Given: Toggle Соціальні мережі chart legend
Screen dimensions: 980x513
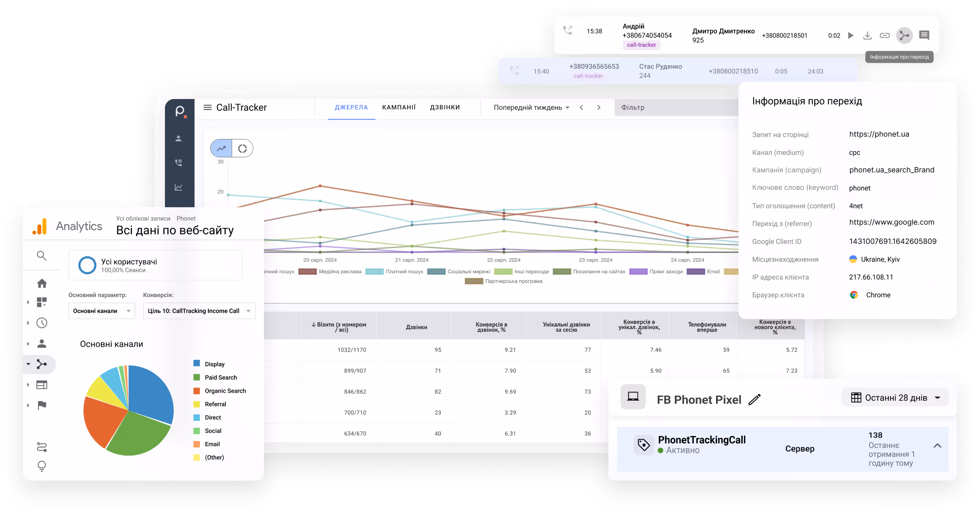Looking at the screenshot, I should click(x=459, y=271).
